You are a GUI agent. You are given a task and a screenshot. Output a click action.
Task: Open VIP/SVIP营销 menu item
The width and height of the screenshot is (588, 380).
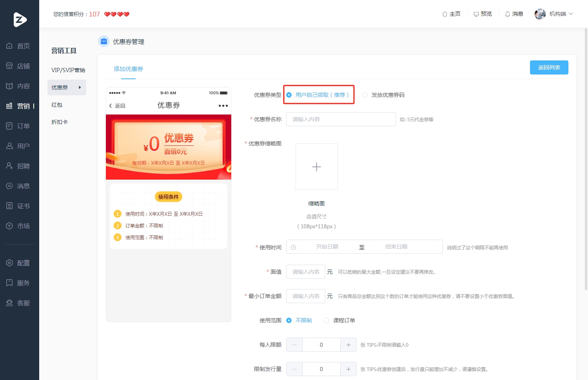[68, 70]
